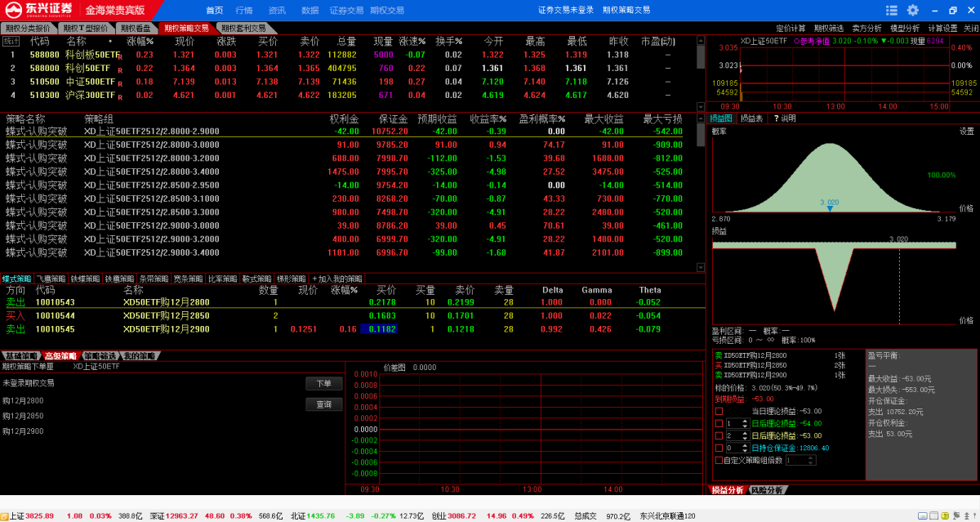Click the blue marker at 3.020 on probability chart

(x=830, y=209)
